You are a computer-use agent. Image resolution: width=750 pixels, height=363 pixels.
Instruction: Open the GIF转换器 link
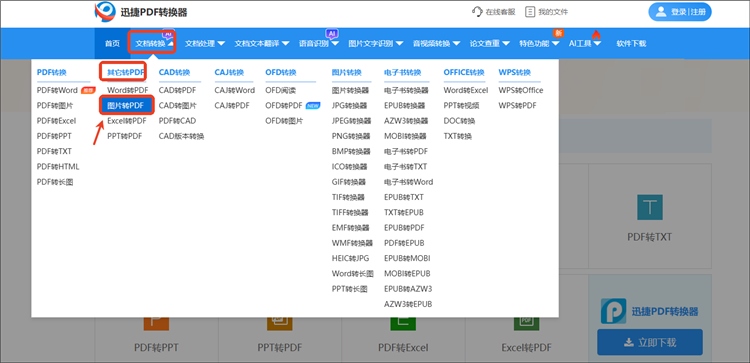[349, 182]
